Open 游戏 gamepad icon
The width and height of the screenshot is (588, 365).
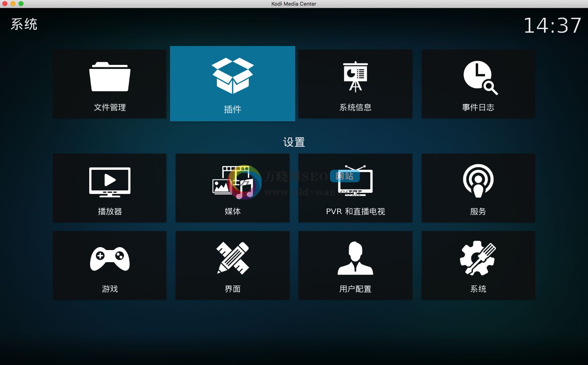pos(109,259)
